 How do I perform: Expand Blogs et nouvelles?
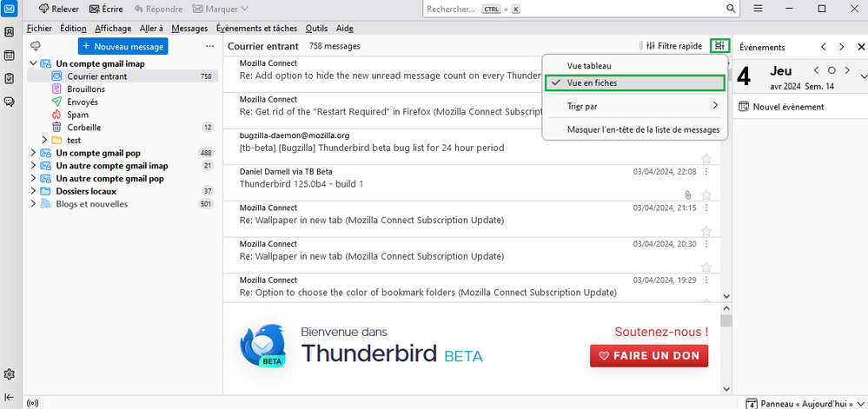(33, 204)
